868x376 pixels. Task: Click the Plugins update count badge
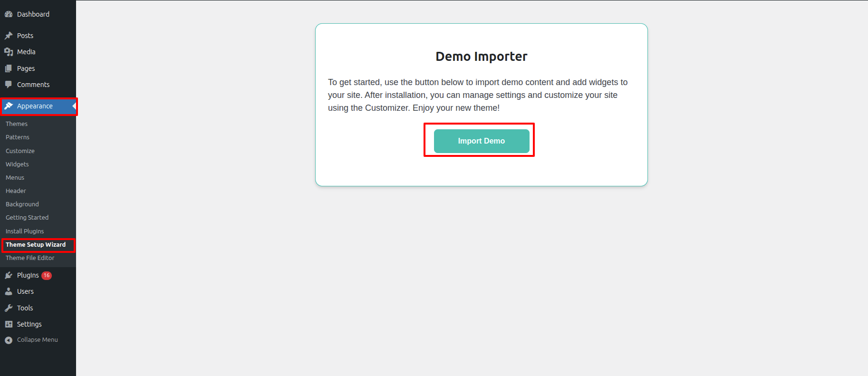(x=47, y=276)
